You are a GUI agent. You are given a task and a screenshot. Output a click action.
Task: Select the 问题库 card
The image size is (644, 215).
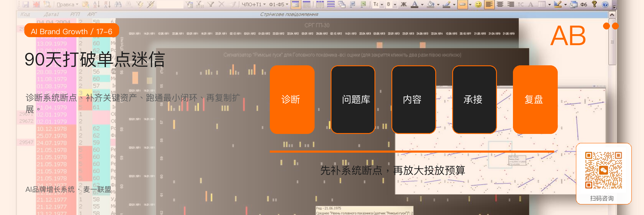[353, 99]
